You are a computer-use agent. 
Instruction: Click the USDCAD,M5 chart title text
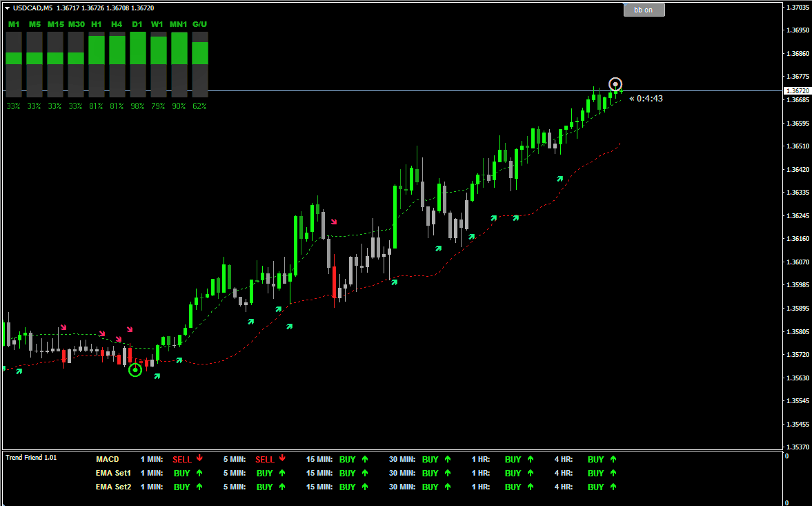coord(32,8)
